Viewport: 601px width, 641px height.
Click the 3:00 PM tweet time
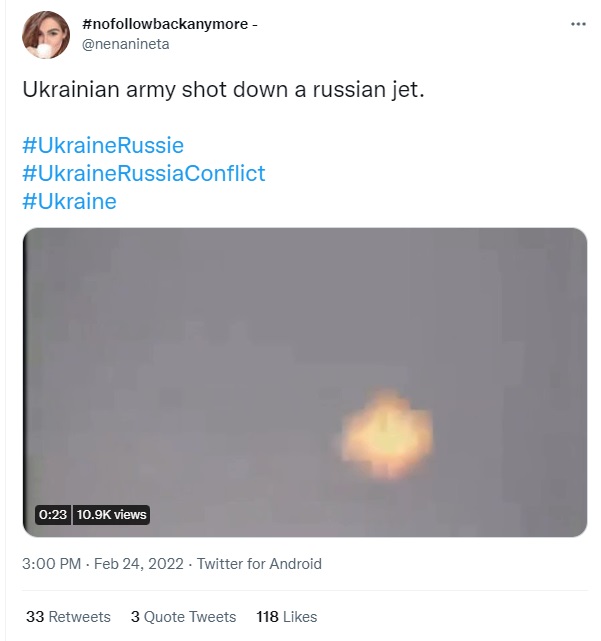click(51, 564)
